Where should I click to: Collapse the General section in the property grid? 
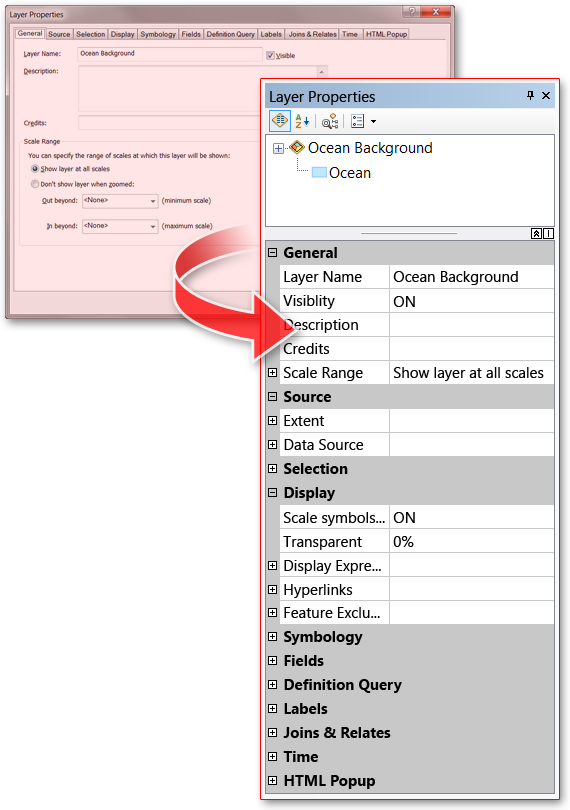click(272, 253)
